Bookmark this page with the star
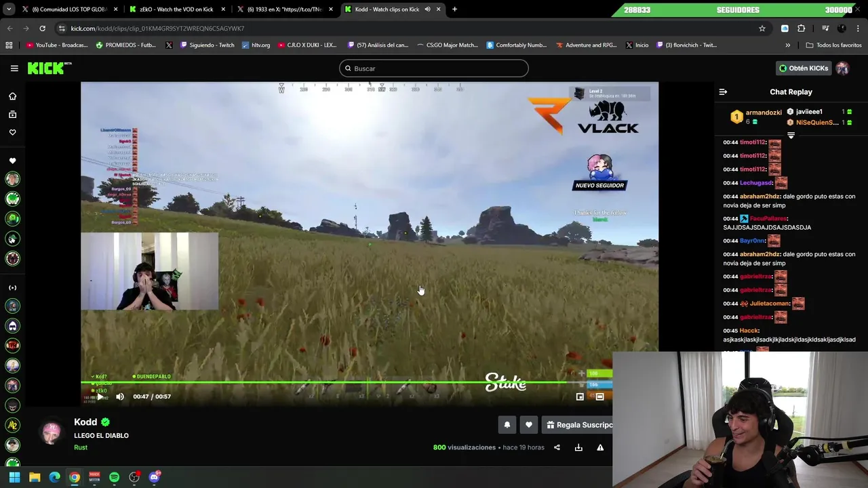Viewport: 868px width, 488px height. [x=762, y=28]
